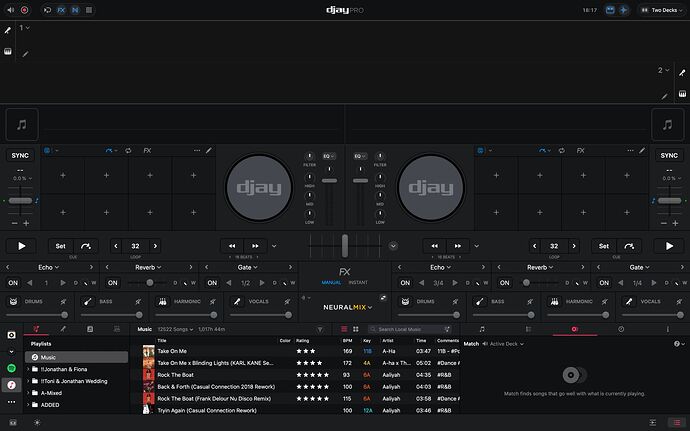Image resolution: width=690 pixels, height=431 pixels.
Task: Click the right deck skip forward button
Action: pyautogui.click(x=458, y=246)
